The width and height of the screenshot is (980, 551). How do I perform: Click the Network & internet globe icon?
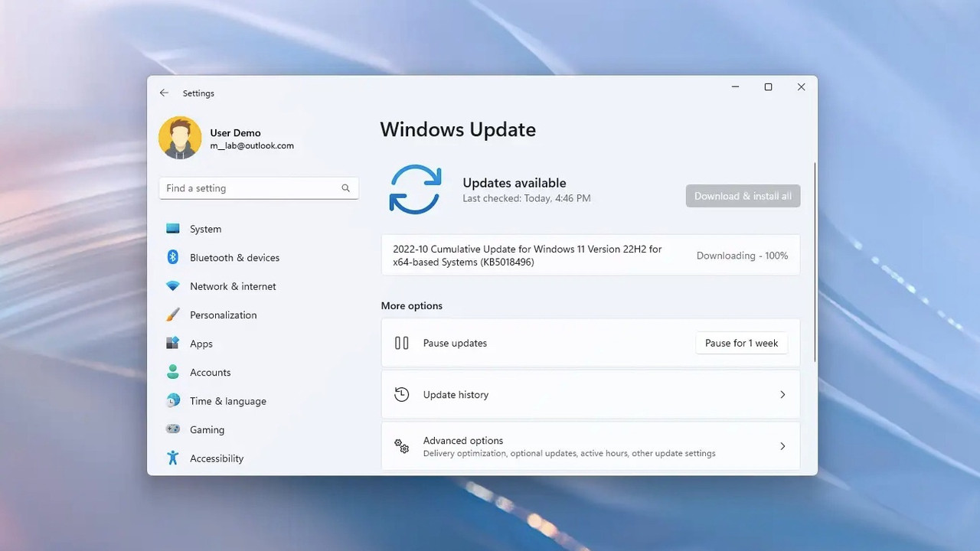(x=172, y=285)
